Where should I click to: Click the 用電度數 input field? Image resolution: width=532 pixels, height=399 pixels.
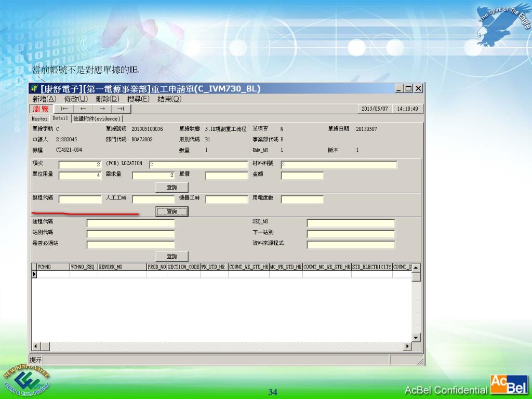click(x=302, y=199)
